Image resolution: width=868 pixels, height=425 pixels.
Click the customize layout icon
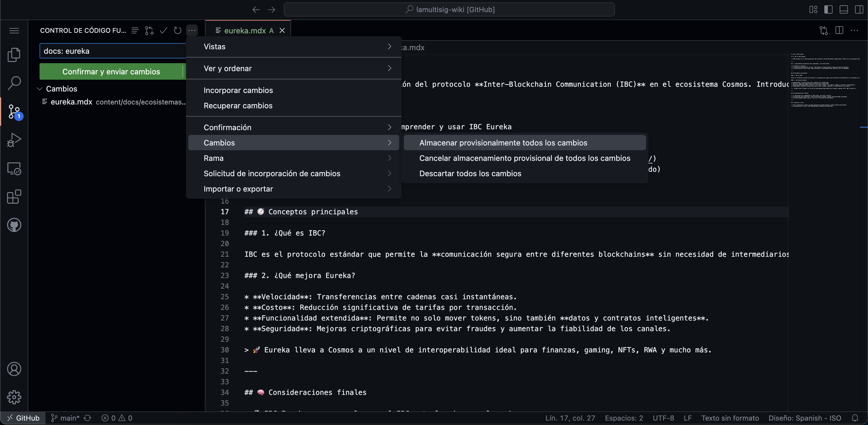coord(813,9)
